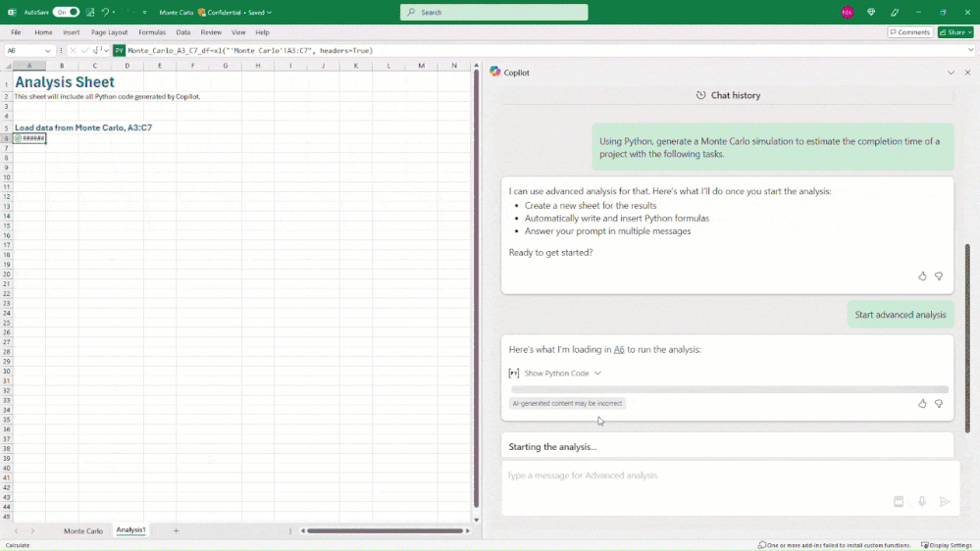Click thumbs down on the A6 loading message
This screenshot has height=551, width=980.
click(939, 404)
